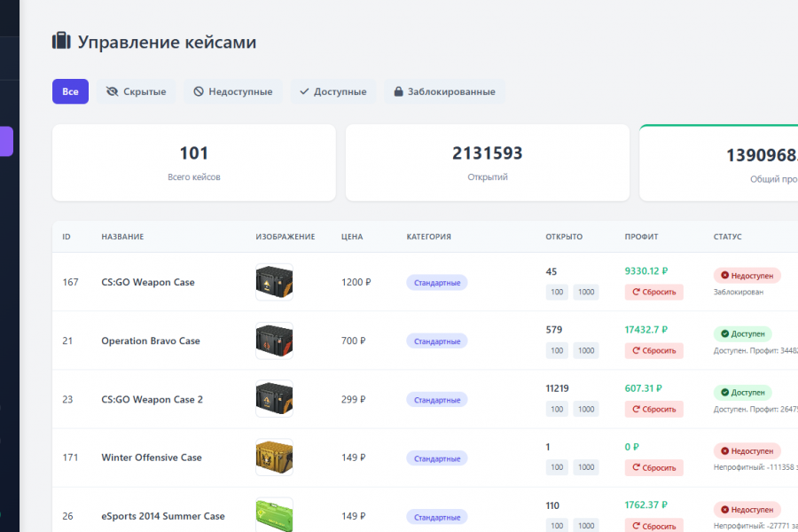Click the opened count '11219'
This screenshot has width=798, height=532.
(558, 388)
